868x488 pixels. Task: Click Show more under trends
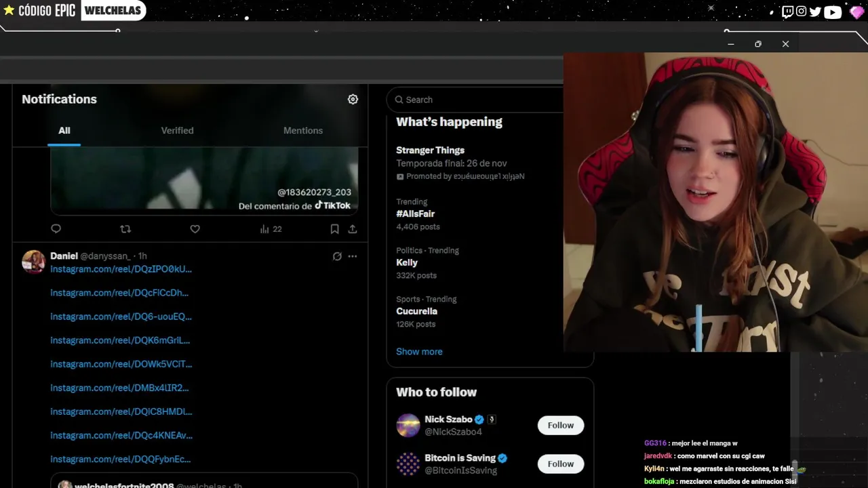coord(419,352)
